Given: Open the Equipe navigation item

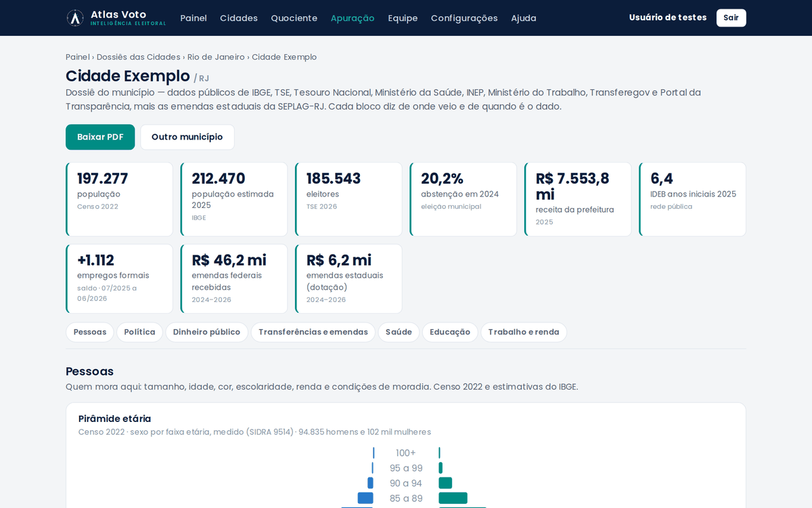Looking at the screenshot, I should click(403, 18).
